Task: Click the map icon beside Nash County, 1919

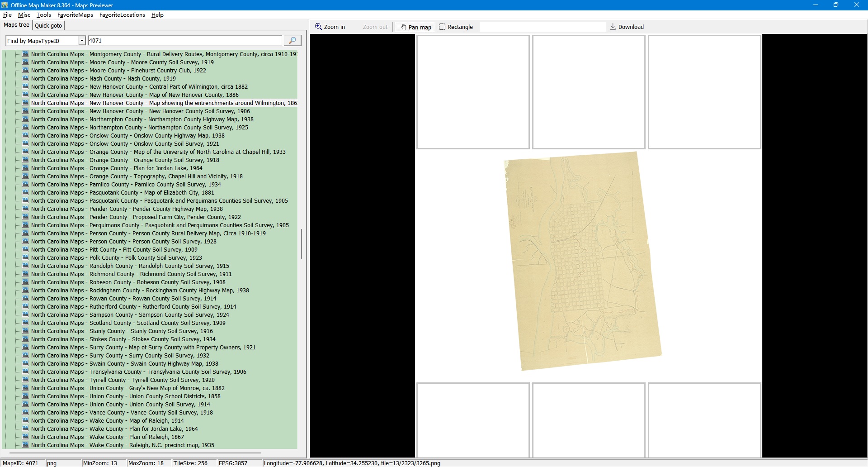Action: pos(25,79)
